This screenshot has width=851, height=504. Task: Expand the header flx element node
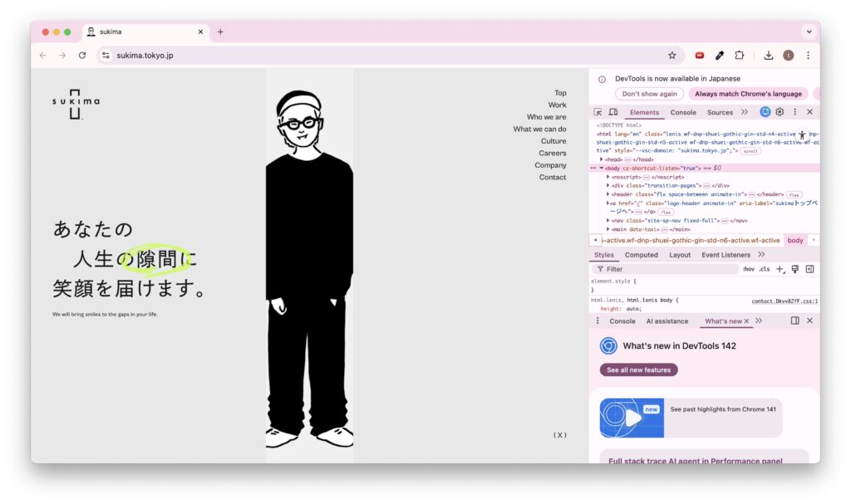(x=608, y=194)
